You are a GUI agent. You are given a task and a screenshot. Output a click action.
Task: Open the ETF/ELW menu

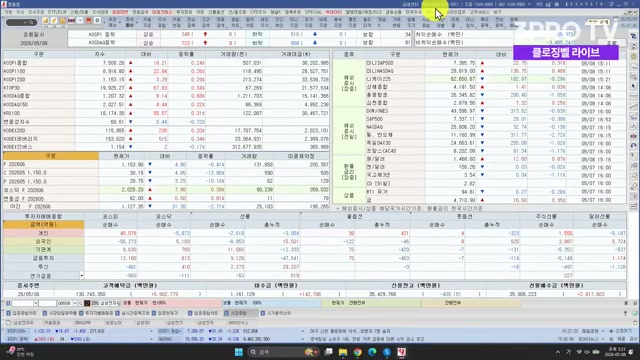tap(57, 12)
